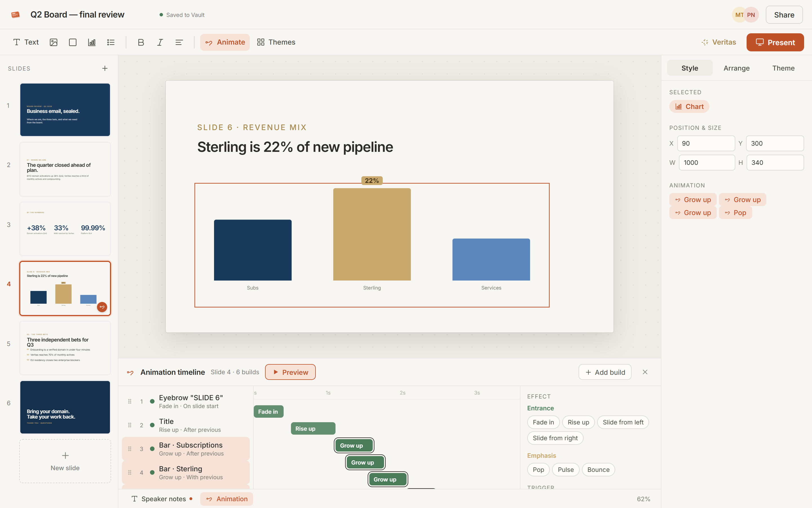812x508 pixels.
Task: Select the gold Sterling bar
Action: pos(372,234)
